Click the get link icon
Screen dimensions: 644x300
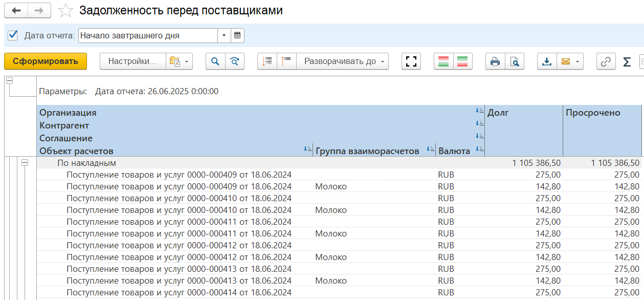pos(606,61)
